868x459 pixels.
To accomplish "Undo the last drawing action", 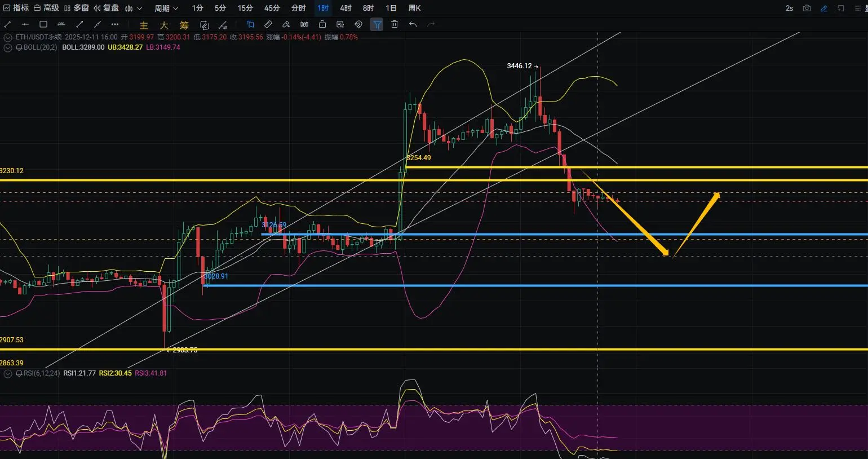I will 413,24.
